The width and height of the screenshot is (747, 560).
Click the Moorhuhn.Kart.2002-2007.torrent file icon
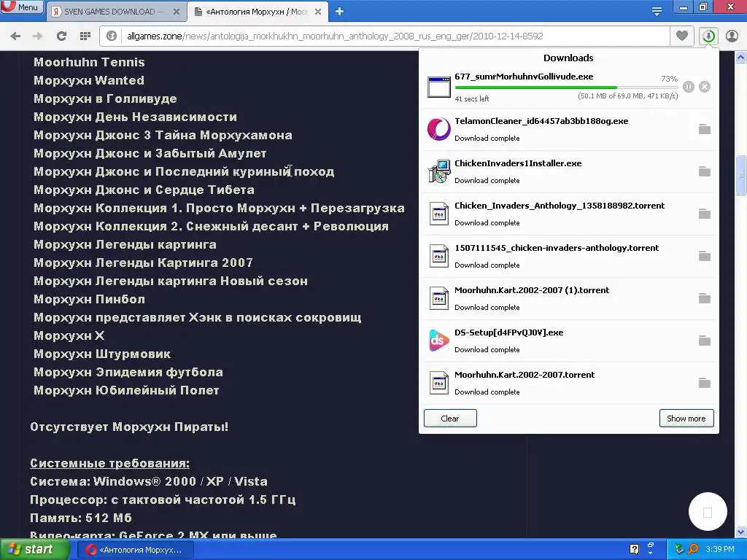pyautogui.click(x=438, y=384)
